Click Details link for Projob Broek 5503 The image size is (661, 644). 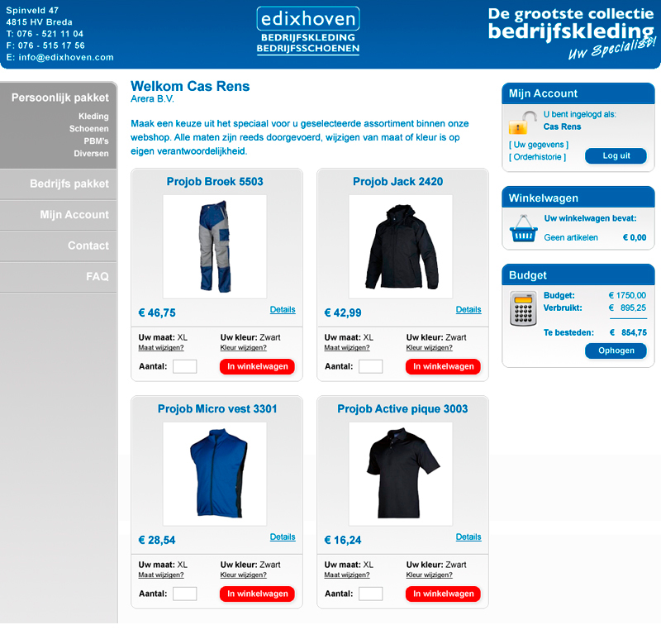click(x=283, y=309)
